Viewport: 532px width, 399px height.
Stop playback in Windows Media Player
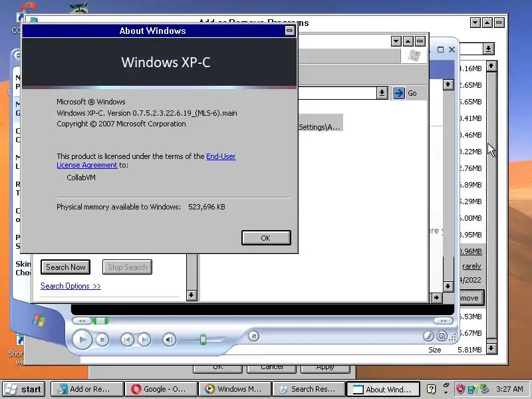click(x=102, y=339)
